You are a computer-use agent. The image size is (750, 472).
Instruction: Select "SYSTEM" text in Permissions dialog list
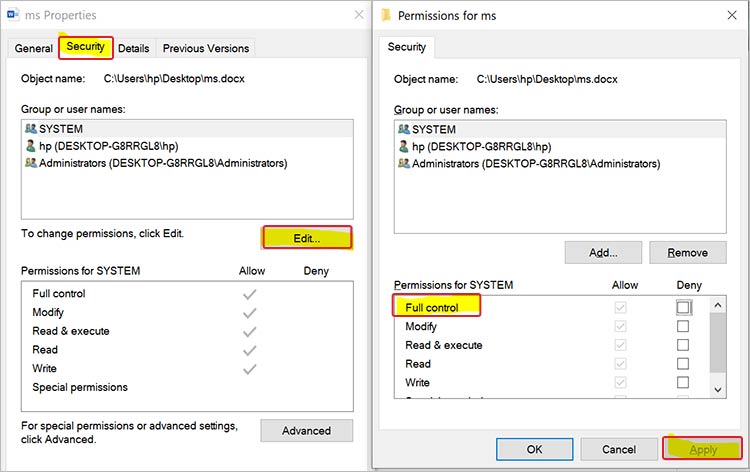(x=434, y=130)
